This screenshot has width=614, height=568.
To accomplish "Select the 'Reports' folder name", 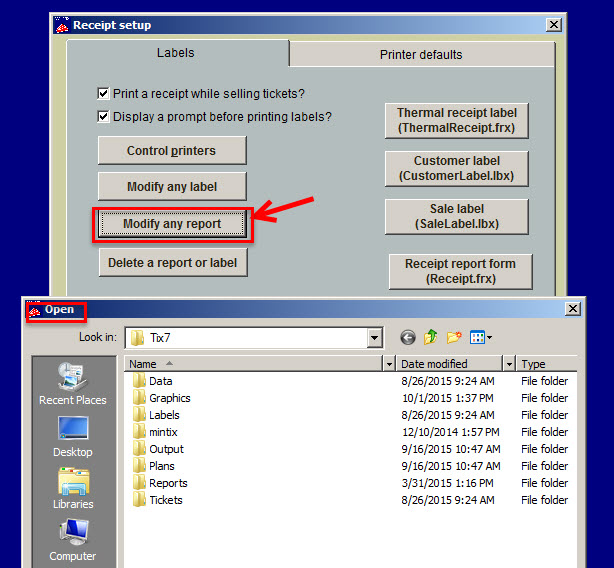I will click(x=168, y=483).
